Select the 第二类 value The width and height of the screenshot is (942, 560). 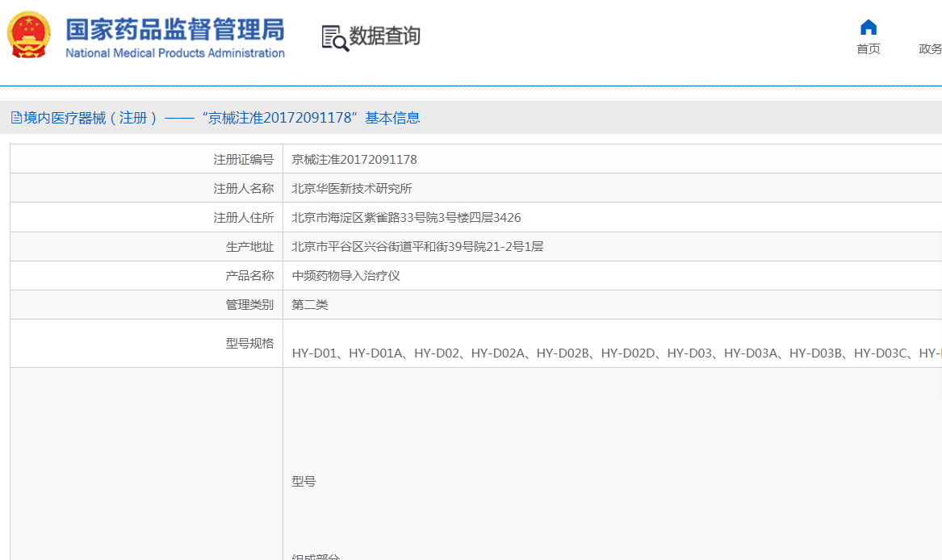point(310,305)
